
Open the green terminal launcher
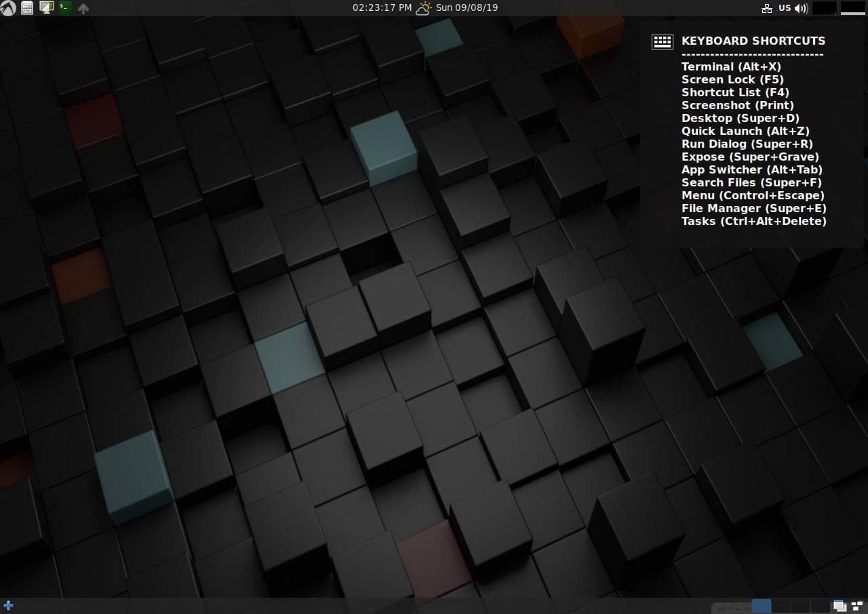[x=64, y=8]
